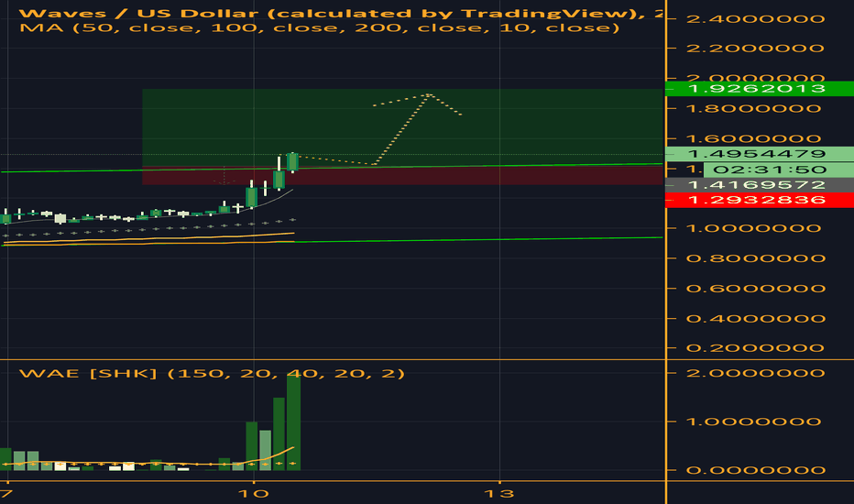Image resolution: width=854 pixels, height=504 pixels.
Task: Click the 2.0000000 value on the WAE axis
Action: coord(755,373)
